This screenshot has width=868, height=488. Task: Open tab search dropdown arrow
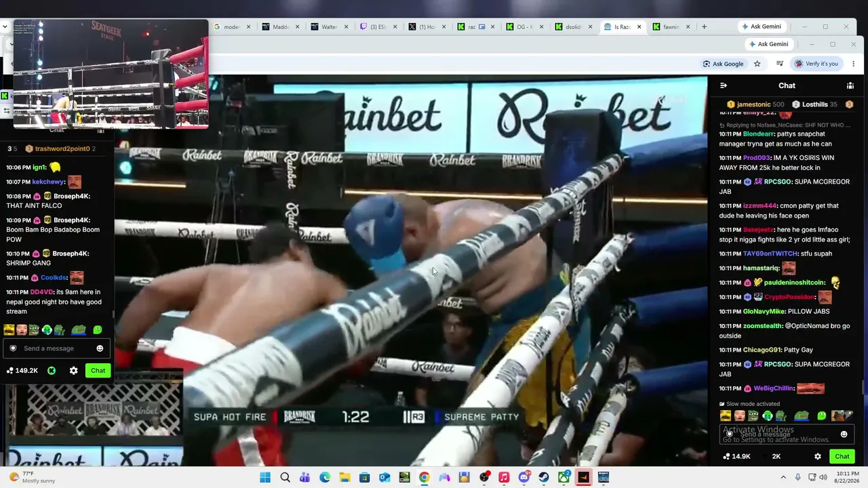[5, 26]
